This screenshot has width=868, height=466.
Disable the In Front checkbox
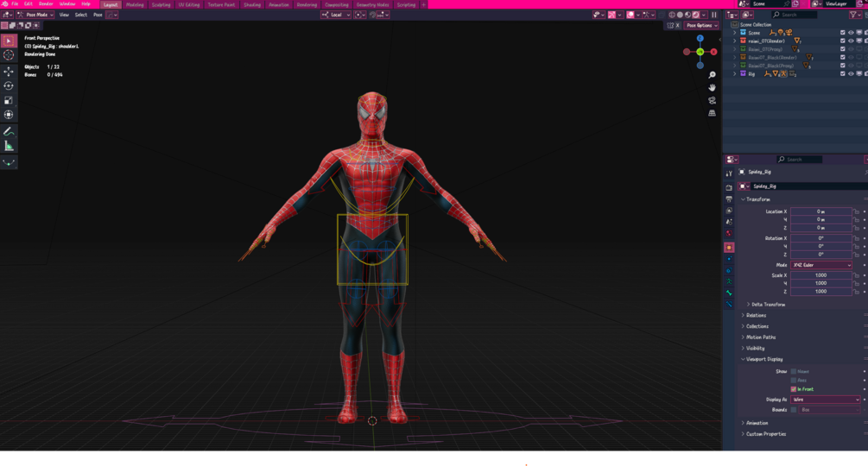coord(793,389)
